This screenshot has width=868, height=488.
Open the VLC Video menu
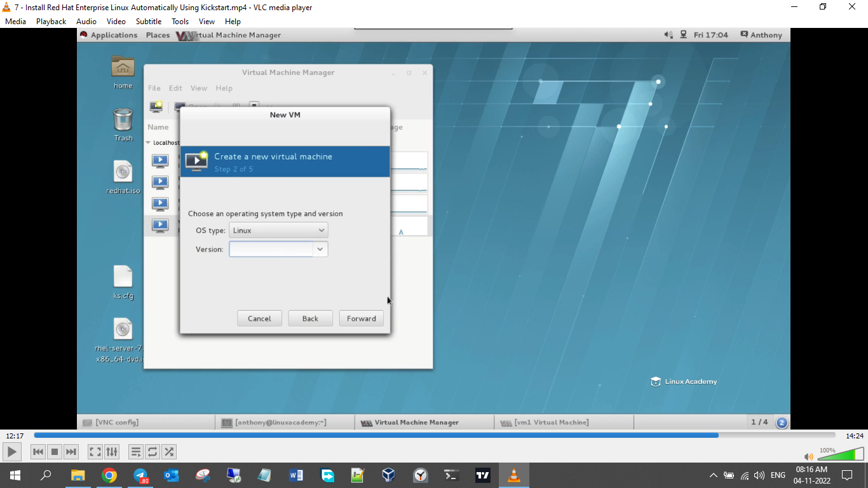(116, 21)
